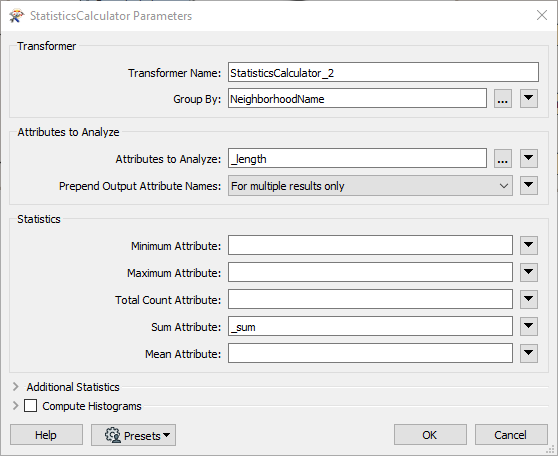Click the Cancel button

pos(511,435)
